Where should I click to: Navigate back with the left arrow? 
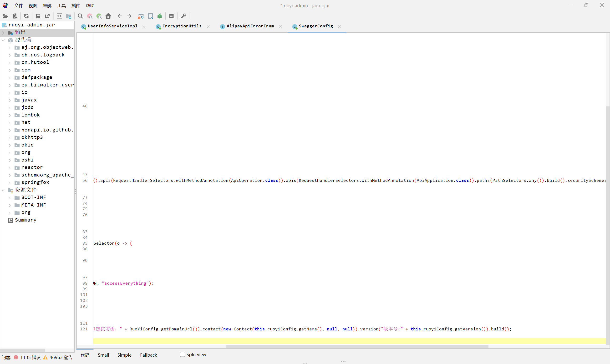tap(120, 16)
